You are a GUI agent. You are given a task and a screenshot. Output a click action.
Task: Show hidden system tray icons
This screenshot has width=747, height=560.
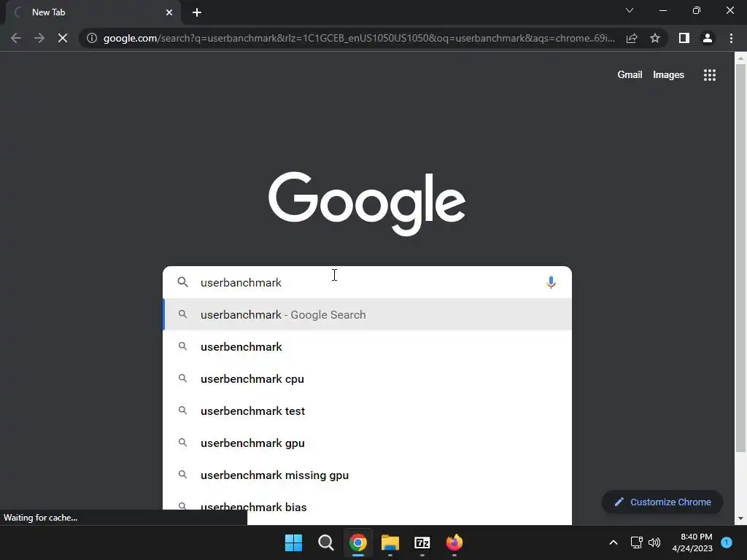point(613,542)
